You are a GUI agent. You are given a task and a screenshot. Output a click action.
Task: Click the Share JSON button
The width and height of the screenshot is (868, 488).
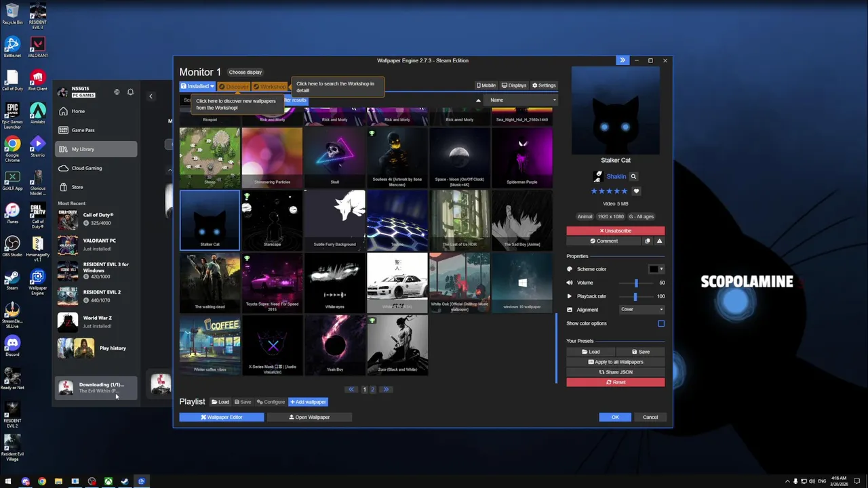coord(616,372)
